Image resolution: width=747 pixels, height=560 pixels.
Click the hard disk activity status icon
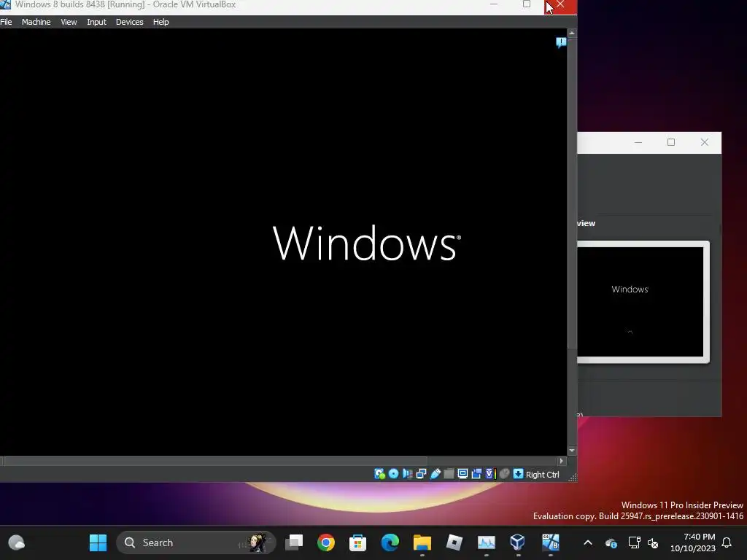click(x=379, y=474)
